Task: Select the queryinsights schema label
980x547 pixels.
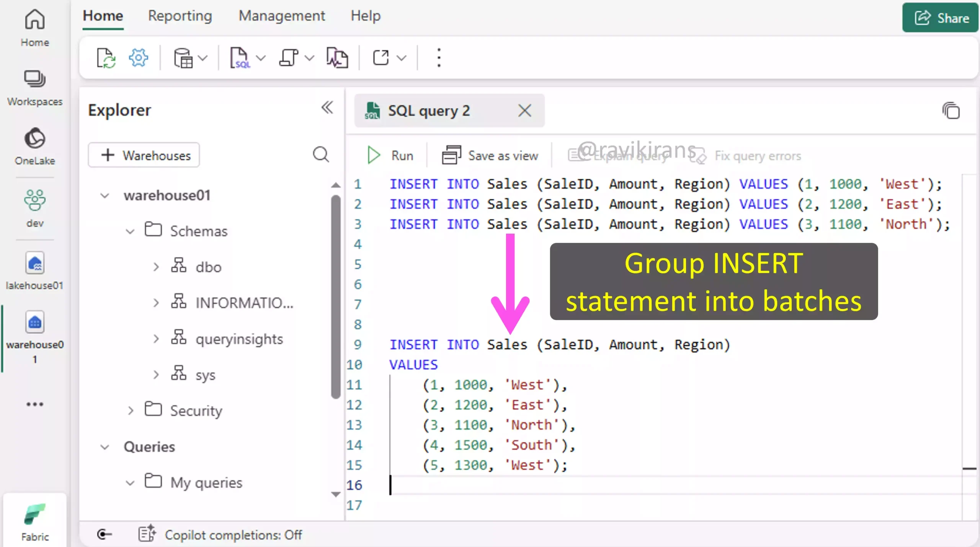Action: coord(239,339)
